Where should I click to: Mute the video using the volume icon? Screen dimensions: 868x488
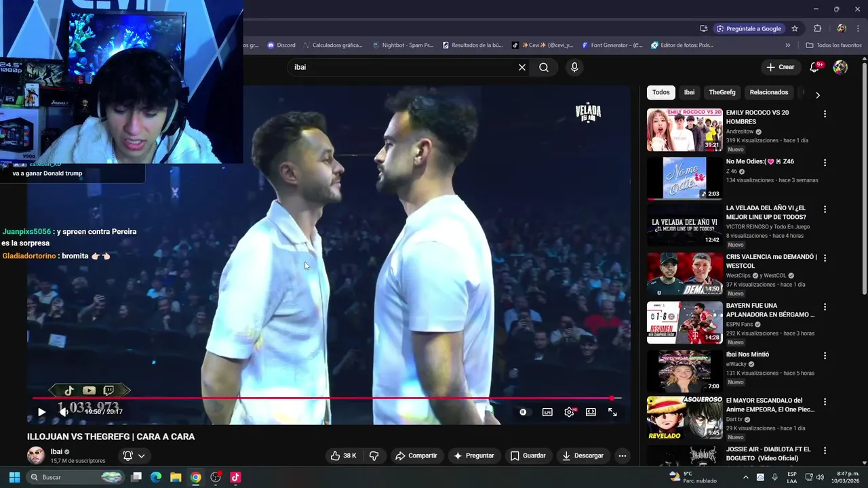[x=63, y=411]
